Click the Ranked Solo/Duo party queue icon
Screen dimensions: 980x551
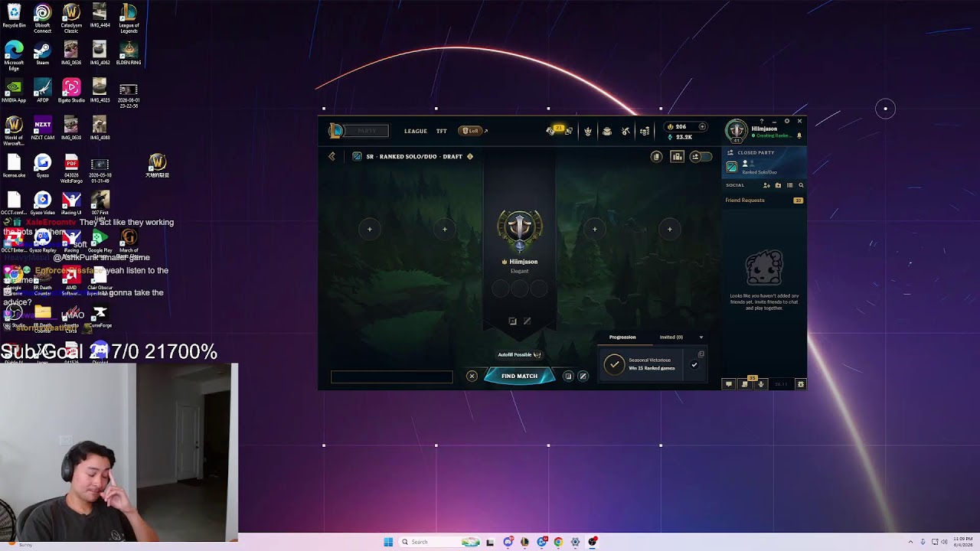tap(731, 167)
